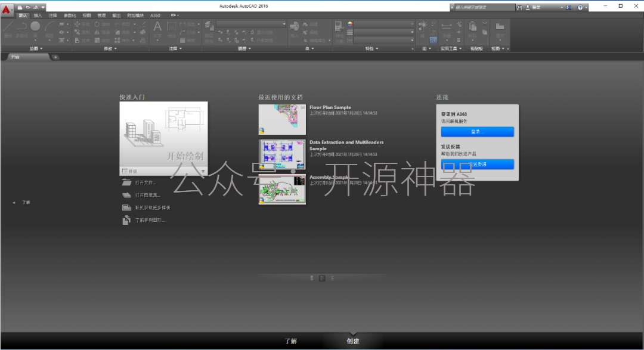Click the New file icon in Quick Access
Image resolution: width=644 pixels, height=350 pixels.
[x=20, y=7]
